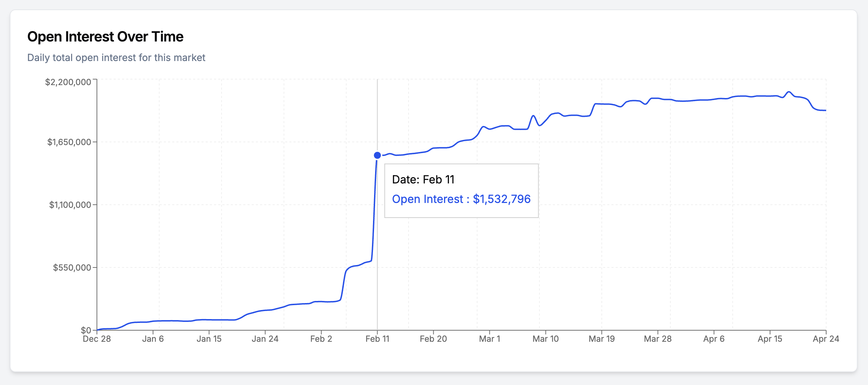Click the Jan 15 x-axis label
The image size is (868, 385).
click(x=209, y=339)
